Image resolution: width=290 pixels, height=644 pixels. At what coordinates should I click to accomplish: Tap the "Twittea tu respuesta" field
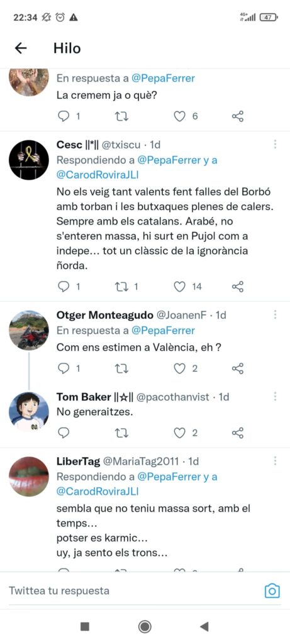[x=135, y=591]
